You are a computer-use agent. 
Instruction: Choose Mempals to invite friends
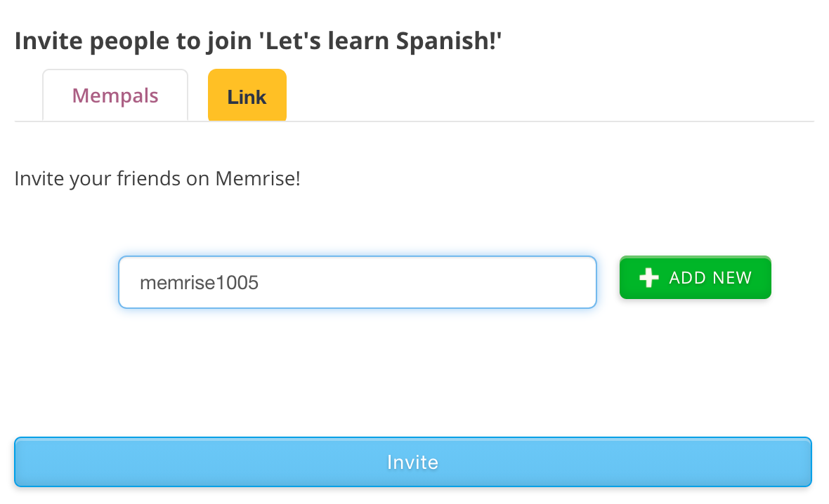[115, 95]
